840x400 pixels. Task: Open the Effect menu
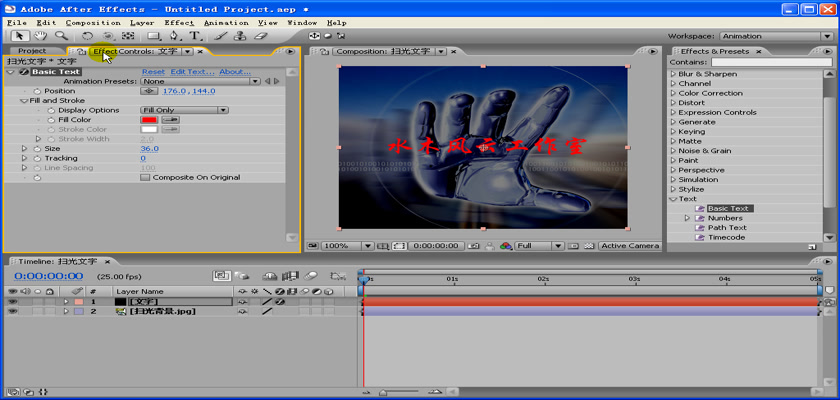pos(179,23)
